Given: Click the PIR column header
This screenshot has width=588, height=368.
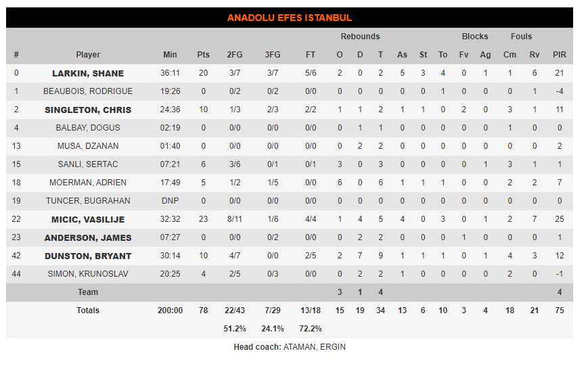Looking at the screenshot, I should (x=559, y=55).
